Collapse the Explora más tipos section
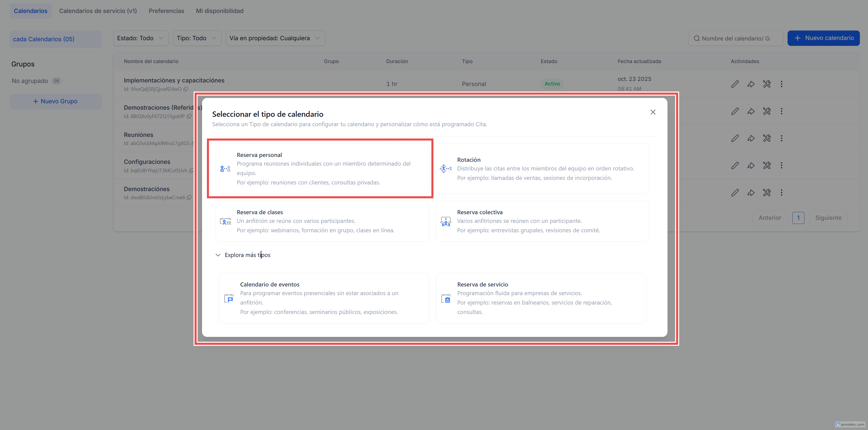The image size is (868, 430). click(218, 255)
